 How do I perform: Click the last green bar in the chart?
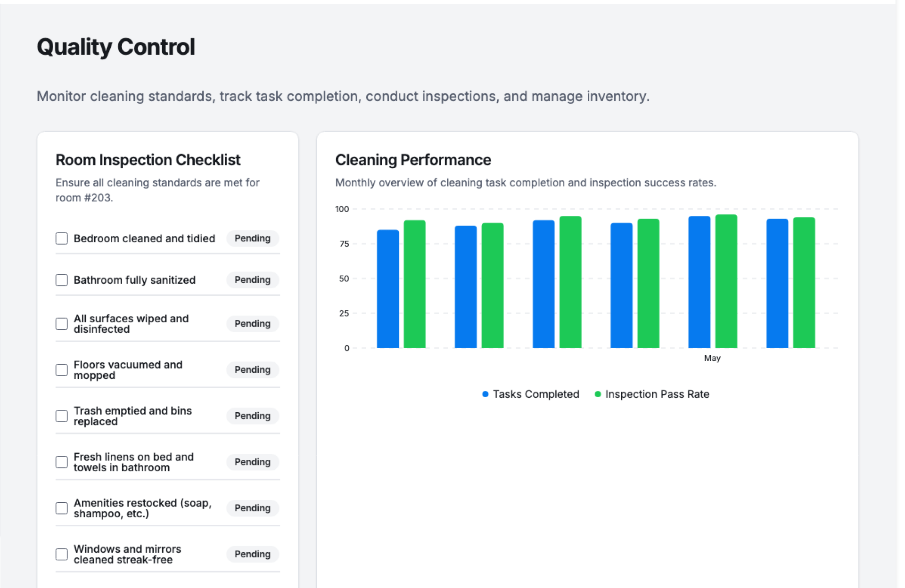(804, 283)
